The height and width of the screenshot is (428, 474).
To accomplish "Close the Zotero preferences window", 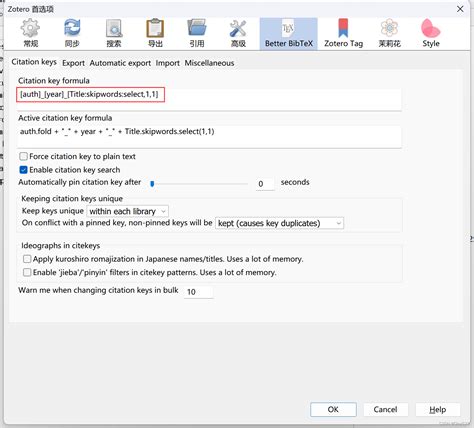I will (460, 9).
